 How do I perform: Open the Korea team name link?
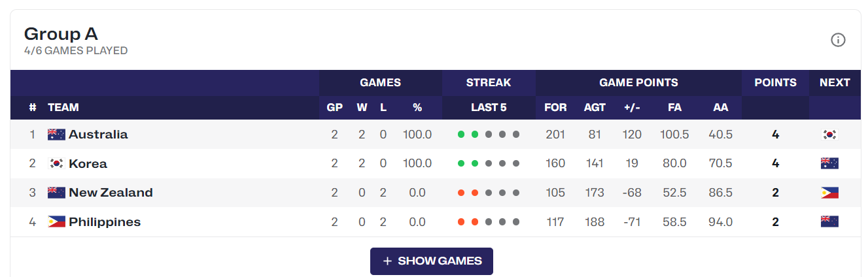pos(88,163)
